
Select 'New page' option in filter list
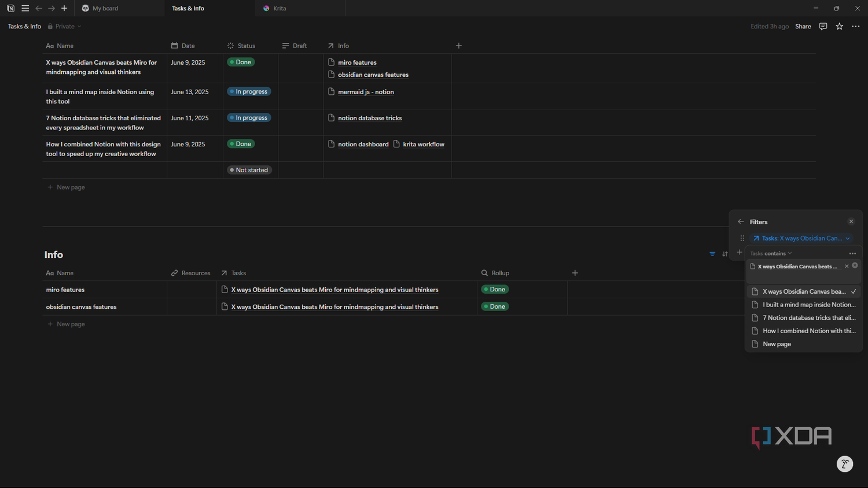click(804, 344)
